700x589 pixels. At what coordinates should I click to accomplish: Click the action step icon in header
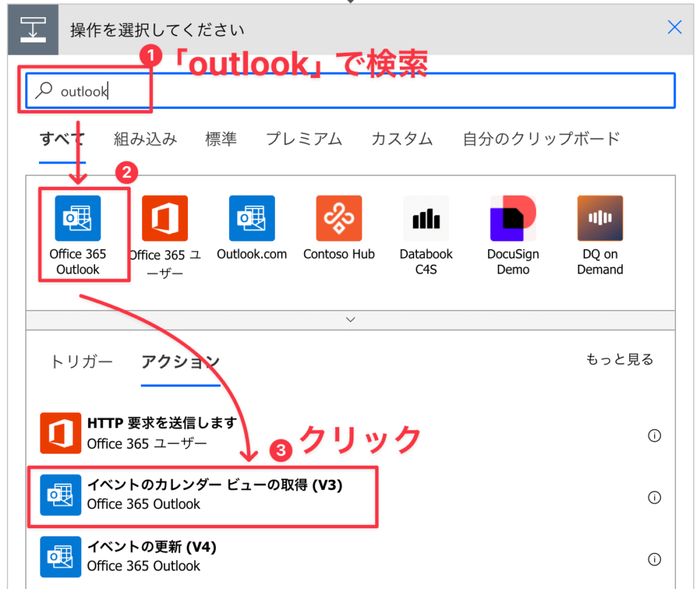click(x=33, y=29)
